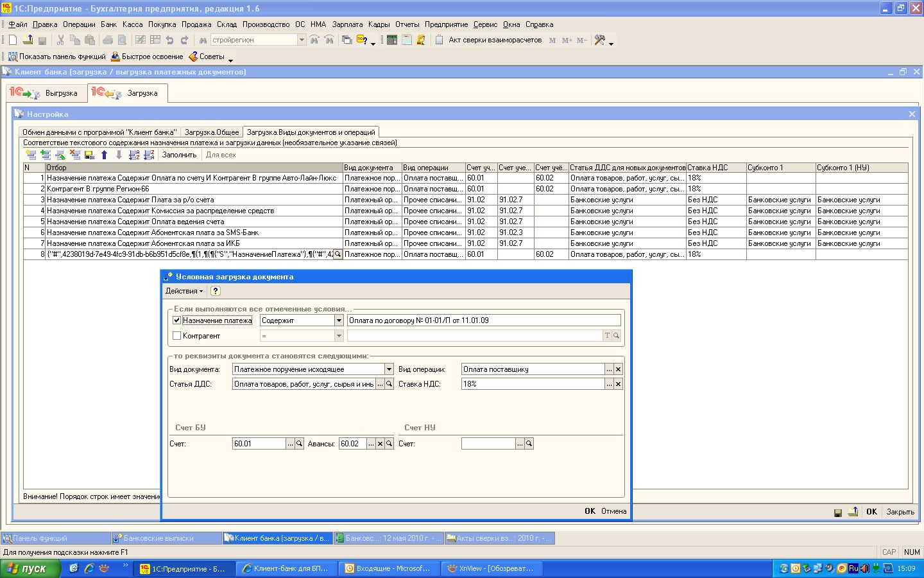Click the binoculars search icon left of search field
Screen dimensions: 924x578
[x=203, y=40]
